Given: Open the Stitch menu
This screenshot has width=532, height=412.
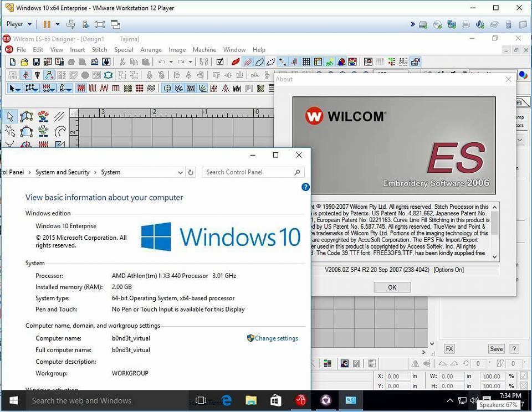Looking at the screenshot, I should tap(100, 49).
